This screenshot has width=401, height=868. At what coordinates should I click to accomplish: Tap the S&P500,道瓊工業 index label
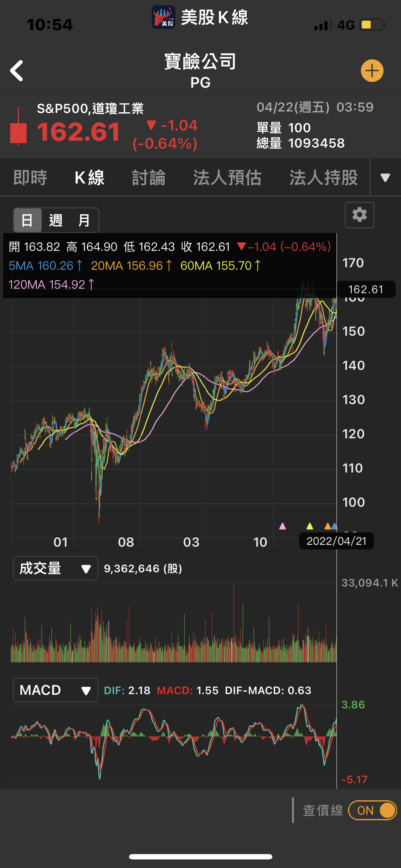click(x=90, y=108)
